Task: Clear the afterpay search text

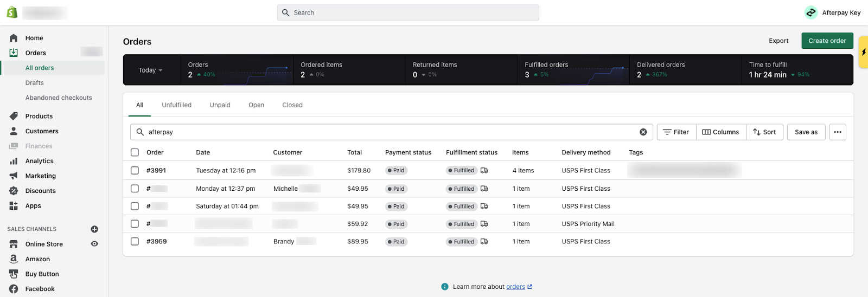Action: (643, 132)
